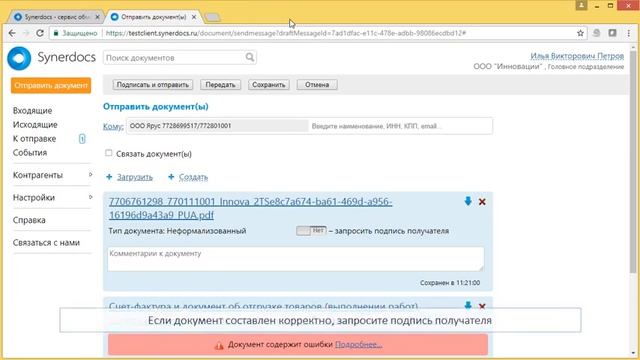Remove the Счет-фактура document
This screenshot has height=360, width=640.
click(482, 306)
